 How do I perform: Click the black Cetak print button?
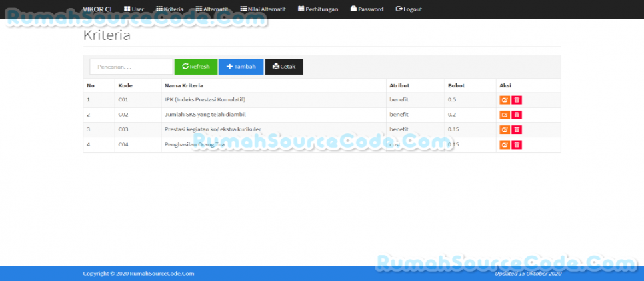(x=284, y=67)
